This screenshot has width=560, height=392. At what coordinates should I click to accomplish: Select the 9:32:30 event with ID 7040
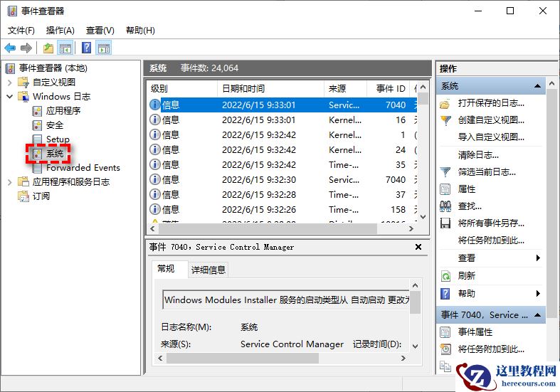pyautogui.click(x=282, y=179)
